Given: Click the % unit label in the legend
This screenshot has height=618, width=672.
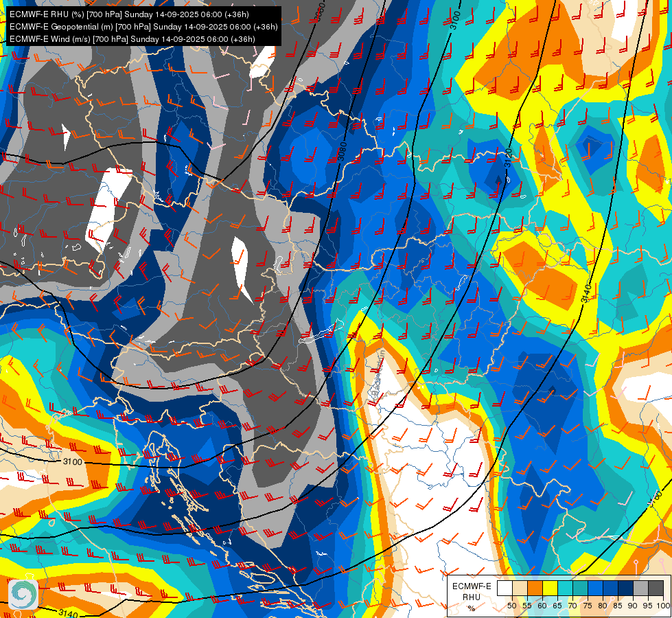Looking at the screenshot, I should pos(472,608).
